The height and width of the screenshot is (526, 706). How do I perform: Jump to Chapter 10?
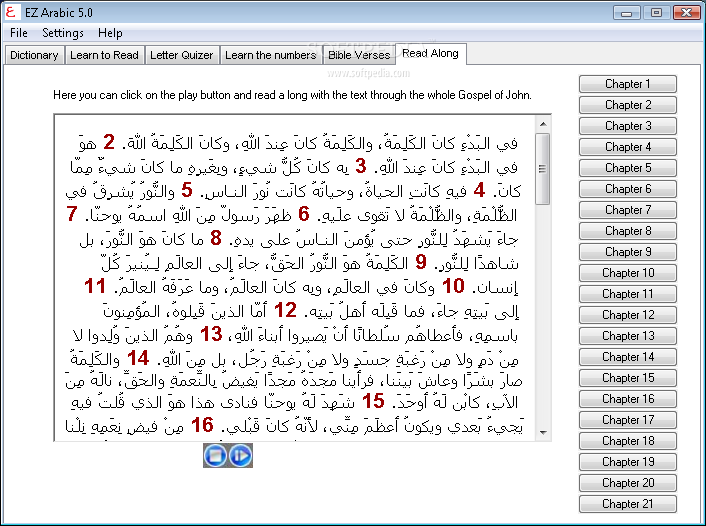(x=628, y=273)
